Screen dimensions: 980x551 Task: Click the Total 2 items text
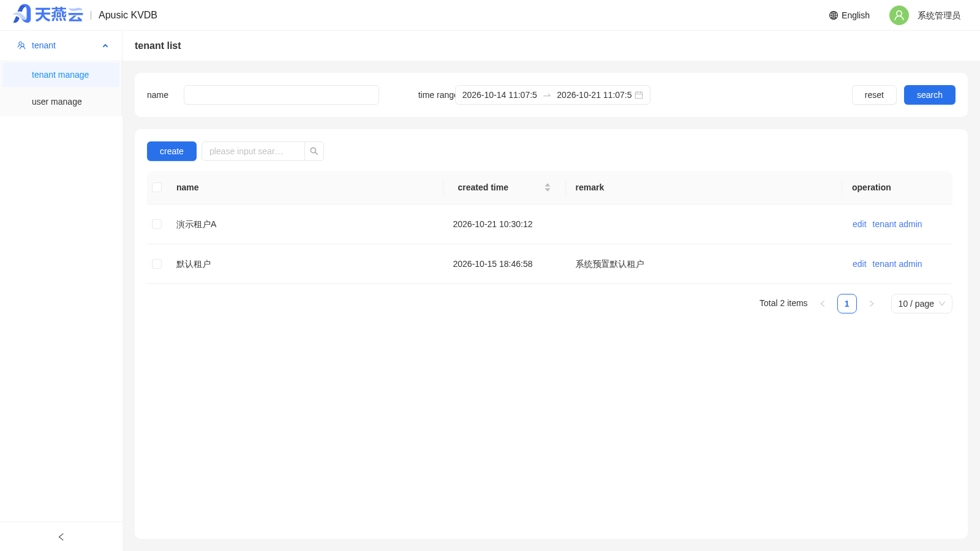[783, 303]
